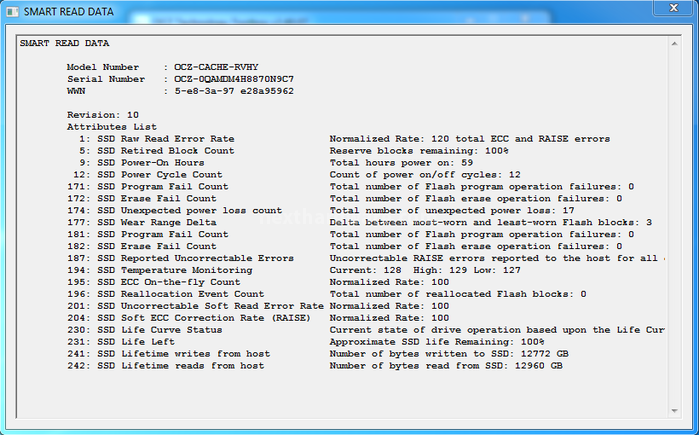Select the SSD Power Cycle Count row
The height and width of the screenshot is (435, 699).
[297, 175]
